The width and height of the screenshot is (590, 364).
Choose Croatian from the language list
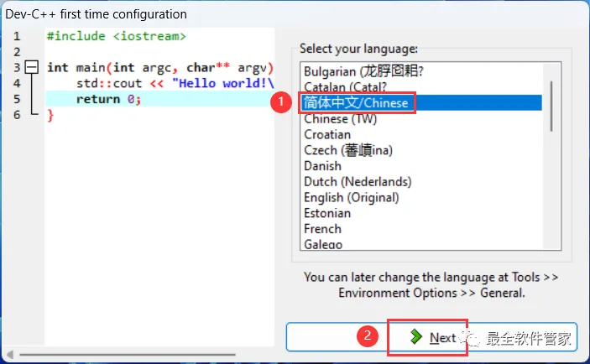point(421,134)
